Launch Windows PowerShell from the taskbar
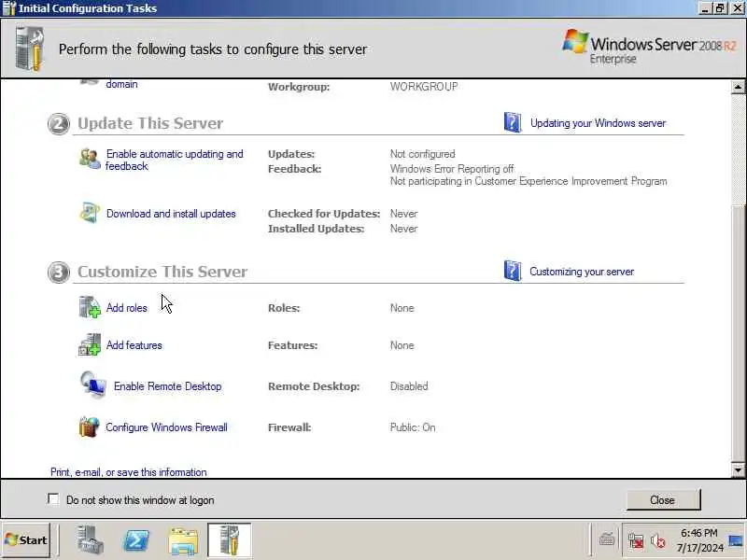The image size is (747, 560). 136,540
